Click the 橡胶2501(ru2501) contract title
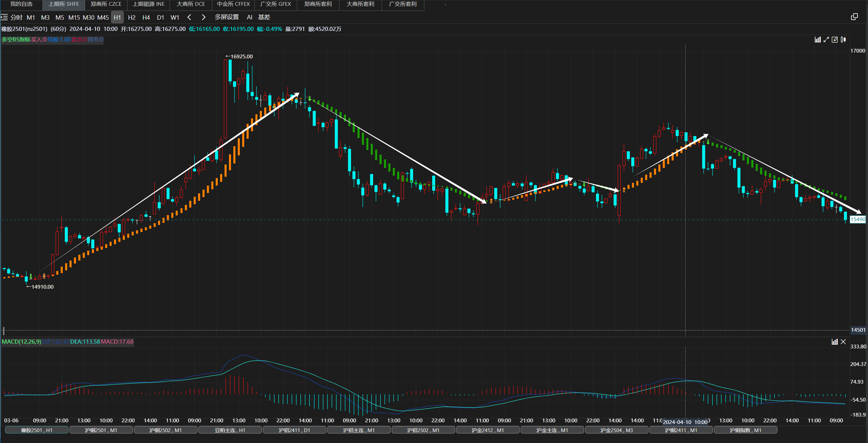Viewport: 868px width, 443px height. point(24,29)
